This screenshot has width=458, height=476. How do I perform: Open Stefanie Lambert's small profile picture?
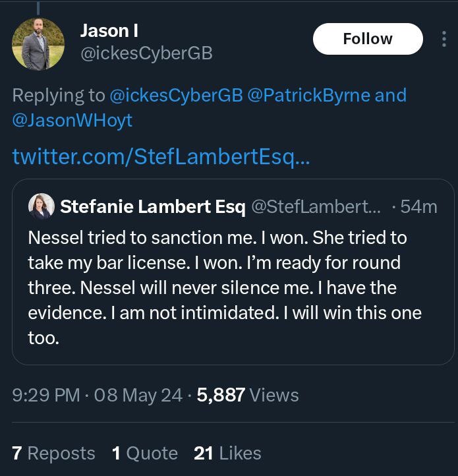[x=41, y=206]
